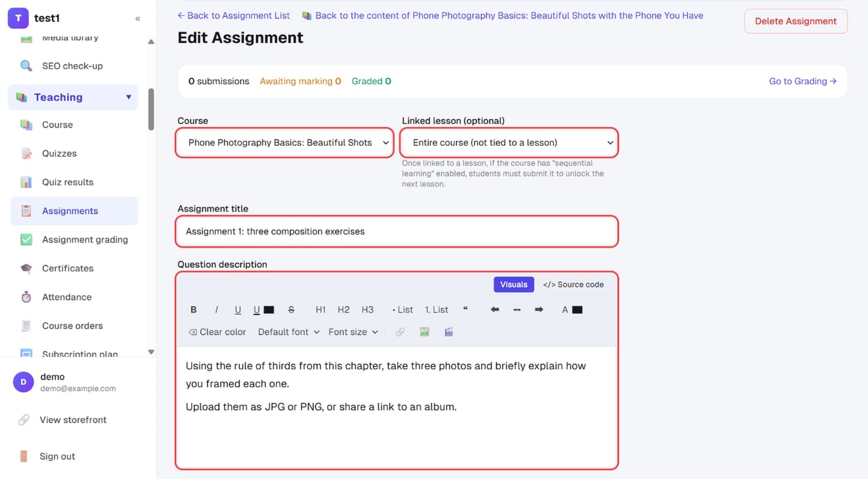
Task: Click inside the question description text area
Action: coord(397,407)
